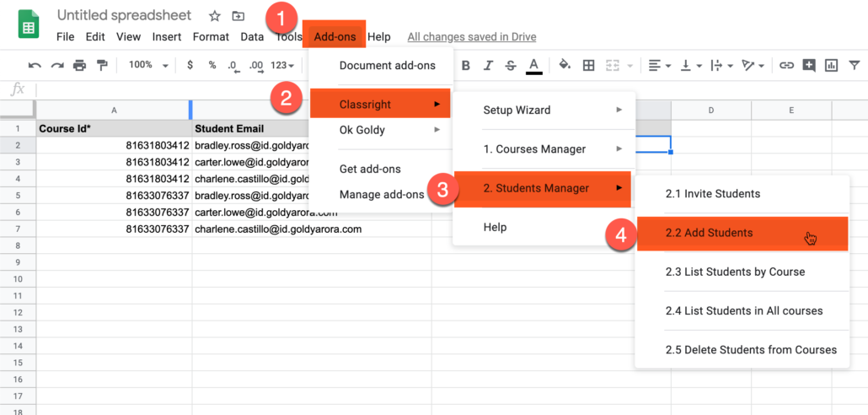Open the text color picker
This screenshot has height=415, width=868.
coord(533,66)
